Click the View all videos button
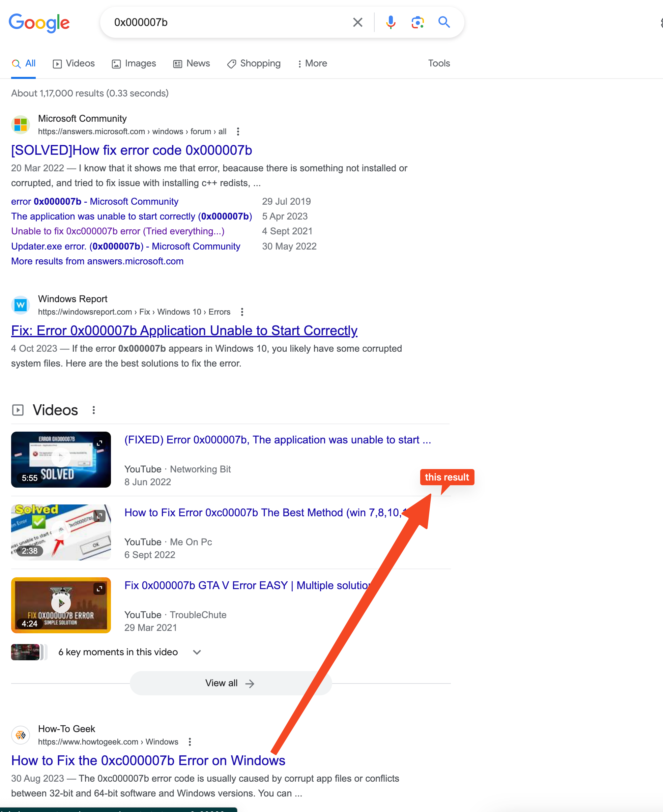The width and height of the screenshot is (663, 812). click(231, 683)
